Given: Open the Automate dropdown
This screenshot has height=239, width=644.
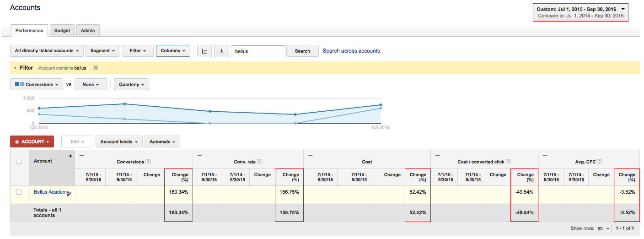Looking at the screenshot, I should pyautogui.click(x=162, y=142).
